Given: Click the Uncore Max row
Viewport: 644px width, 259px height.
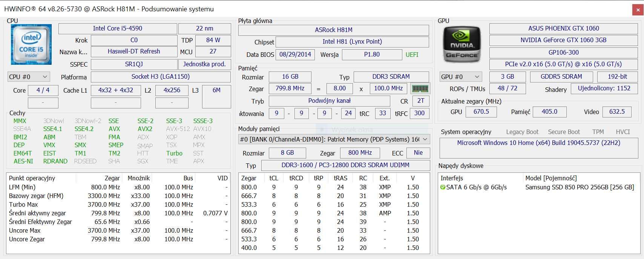Looking at the screenshot, I should (x=118, y=230).
